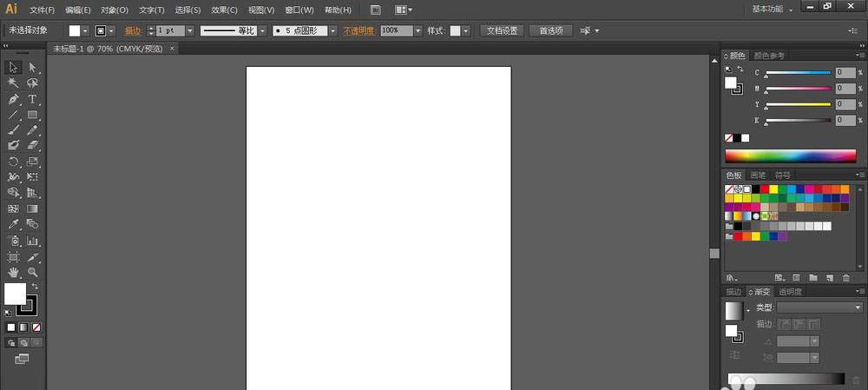Select the Eyedropper tool
This screenshot has width=868, height=390.
[13, 224]
